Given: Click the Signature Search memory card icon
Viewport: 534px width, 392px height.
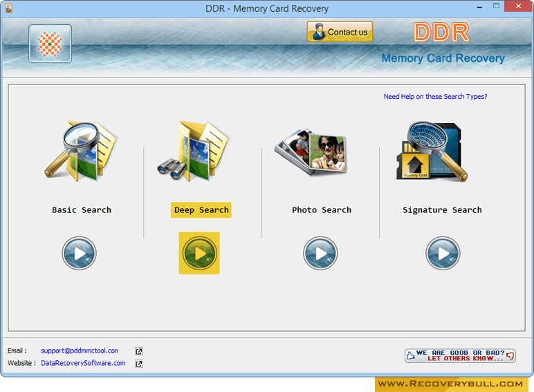Looking at the screenshot, I should click(x=432, y=151).
